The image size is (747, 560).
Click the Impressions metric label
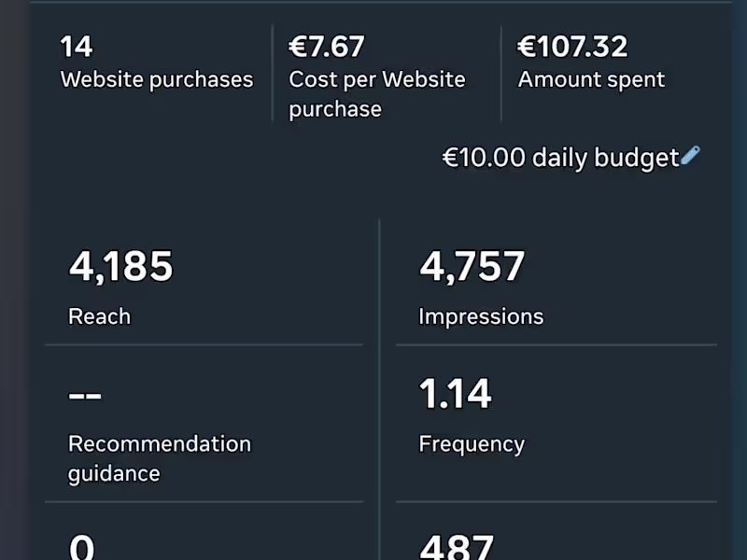point(481,316)
